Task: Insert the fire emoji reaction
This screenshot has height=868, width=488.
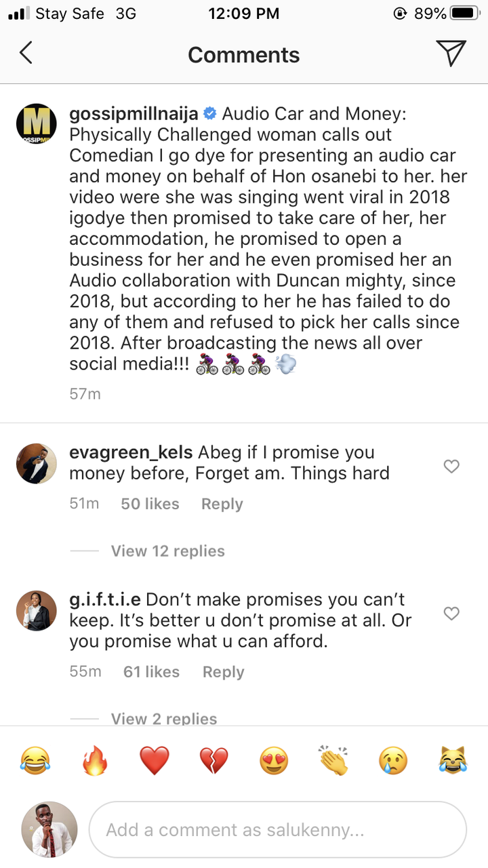Action: (x=95, y=760)
